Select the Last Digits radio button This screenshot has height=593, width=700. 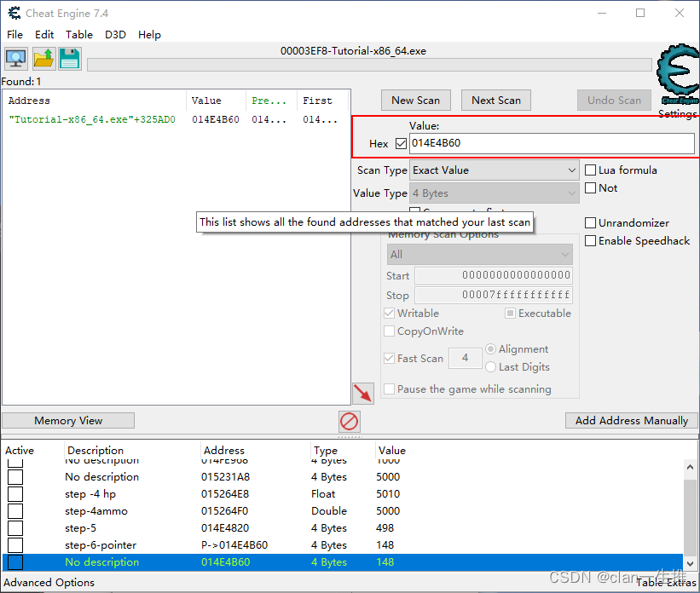tap(491, 366)
